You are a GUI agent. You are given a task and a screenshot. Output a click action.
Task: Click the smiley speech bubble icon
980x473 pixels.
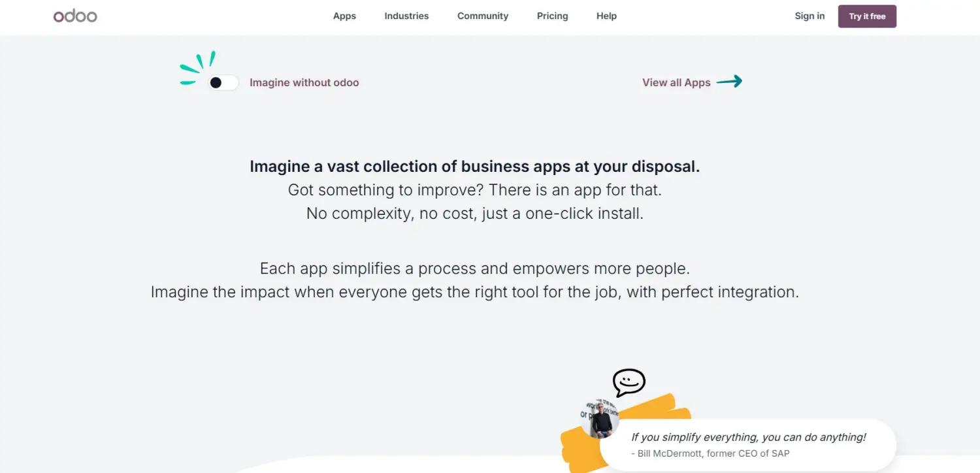(629, 383)
